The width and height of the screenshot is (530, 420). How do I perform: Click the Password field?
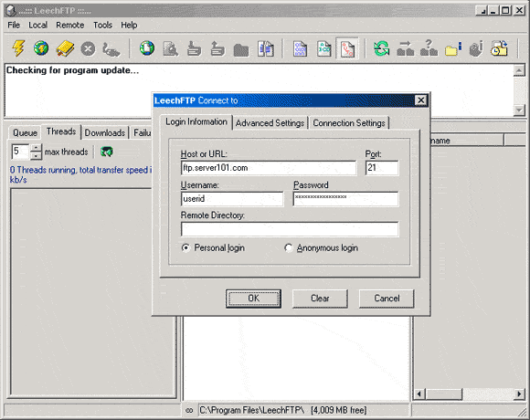(x=345, y=199)
